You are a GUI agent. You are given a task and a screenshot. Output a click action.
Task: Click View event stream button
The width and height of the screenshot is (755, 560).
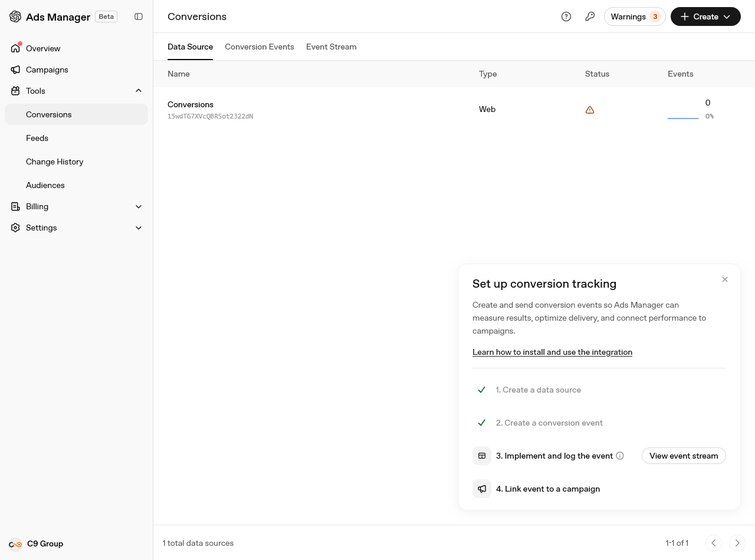point(684,456)
